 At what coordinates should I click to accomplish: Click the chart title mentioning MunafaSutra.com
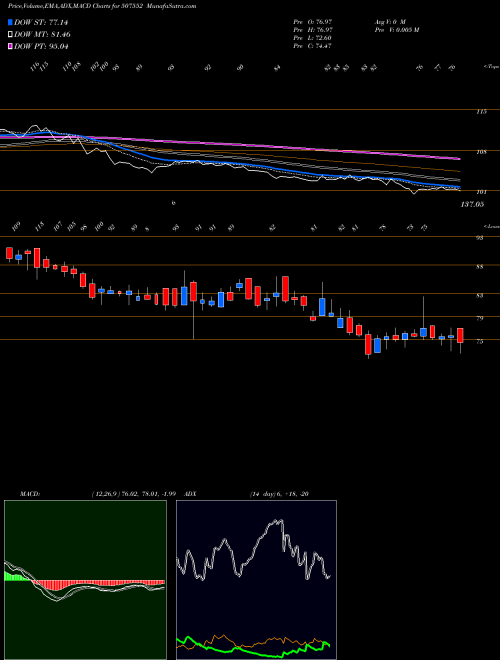pos(102,6)
